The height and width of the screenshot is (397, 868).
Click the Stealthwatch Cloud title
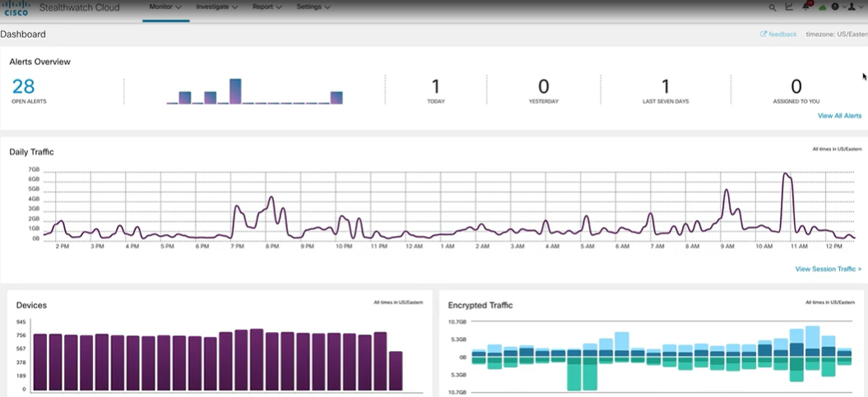point(79,7)
